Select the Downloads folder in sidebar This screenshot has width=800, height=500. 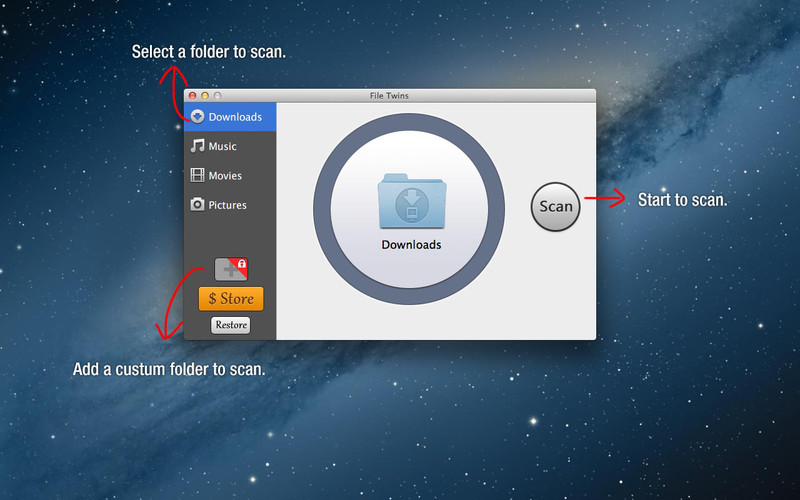point(230,117)
